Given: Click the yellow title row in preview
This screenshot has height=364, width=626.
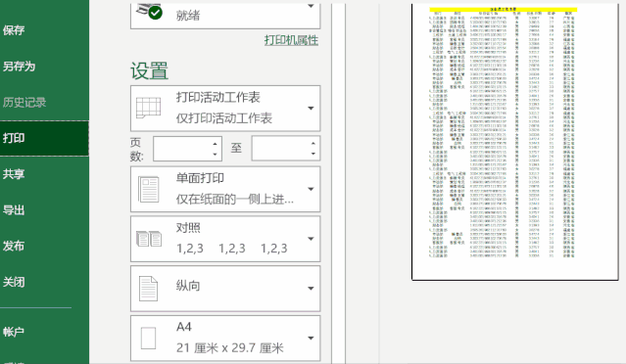Looking at the screenshot, I should click(503, 9).
